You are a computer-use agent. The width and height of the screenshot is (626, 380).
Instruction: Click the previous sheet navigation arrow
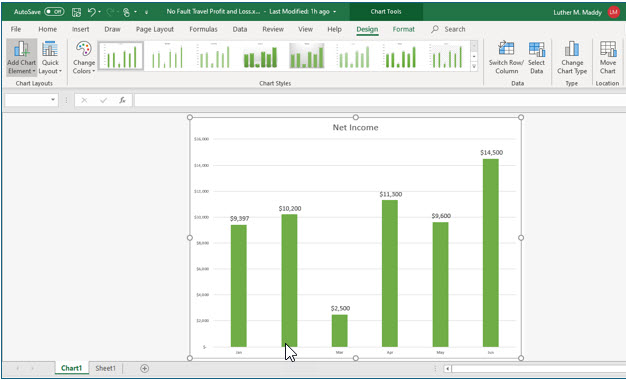[x=18, y=368]
